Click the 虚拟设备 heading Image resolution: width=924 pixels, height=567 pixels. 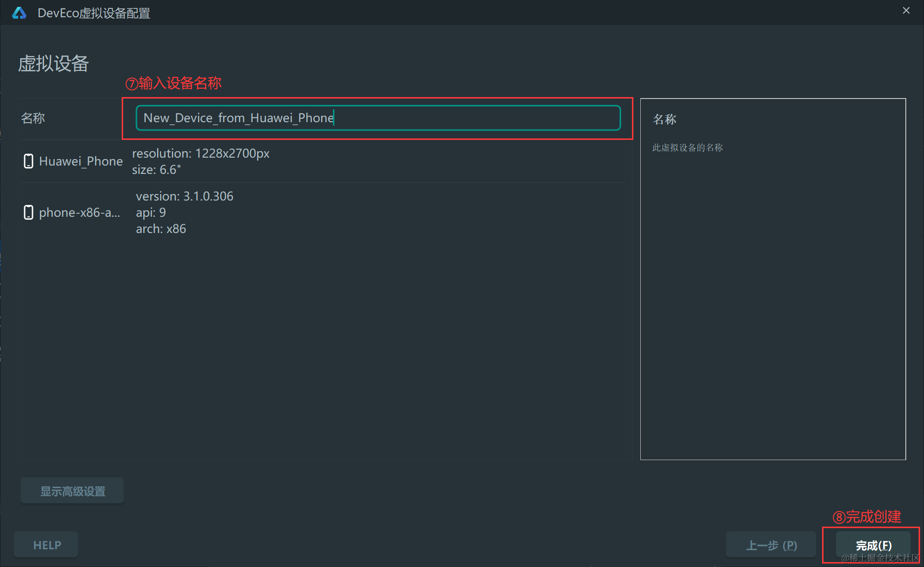click(54, 64)
